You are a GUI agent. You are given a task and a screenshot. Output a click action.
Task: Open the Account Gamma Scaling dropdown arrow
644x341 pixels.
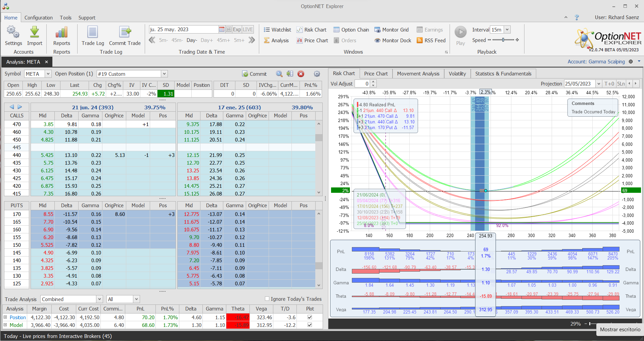[639, 61]
